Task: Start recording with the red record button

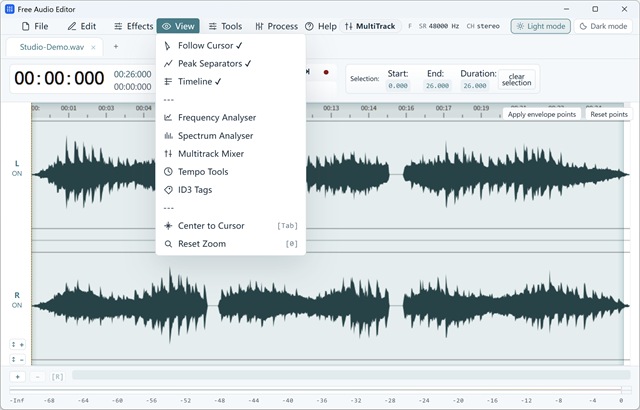Action: pos(326,72)
